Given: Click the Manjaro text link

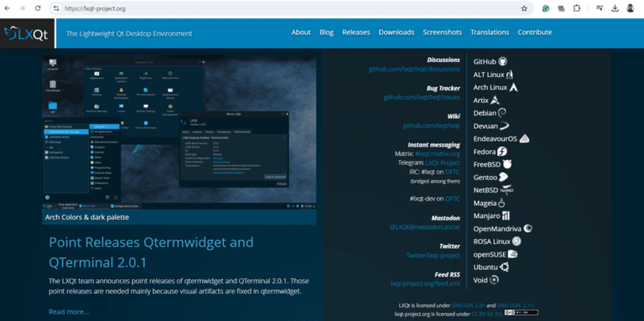Looking at the screenshot, I should (x=486, y=216).
